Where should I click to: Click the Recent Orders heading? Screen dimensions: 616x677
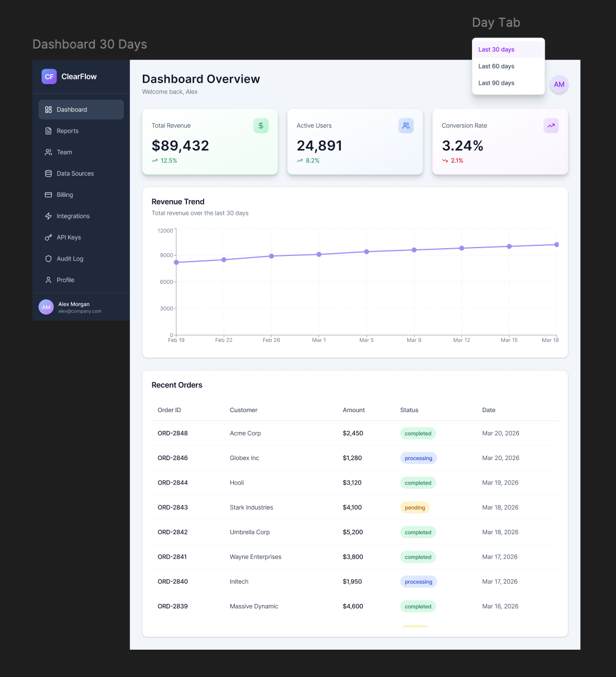coord(177,385)
